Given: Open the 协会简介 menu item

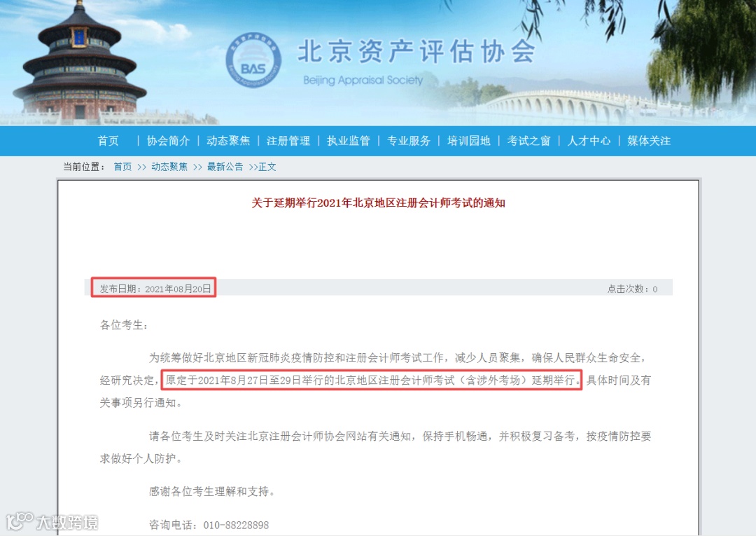Looking at the screenshot, I should pyautogui.click(x=168, y=141).
